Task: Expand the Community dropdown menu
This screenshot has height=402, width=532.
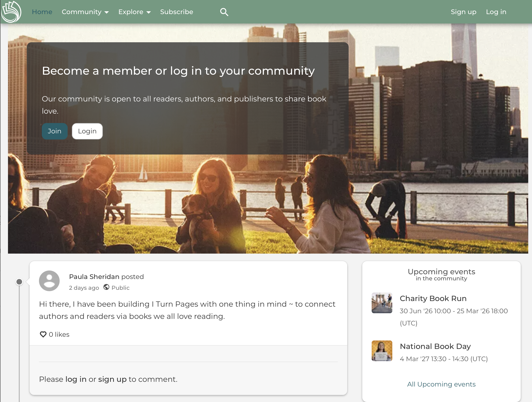Action: (x=85, y=12)
